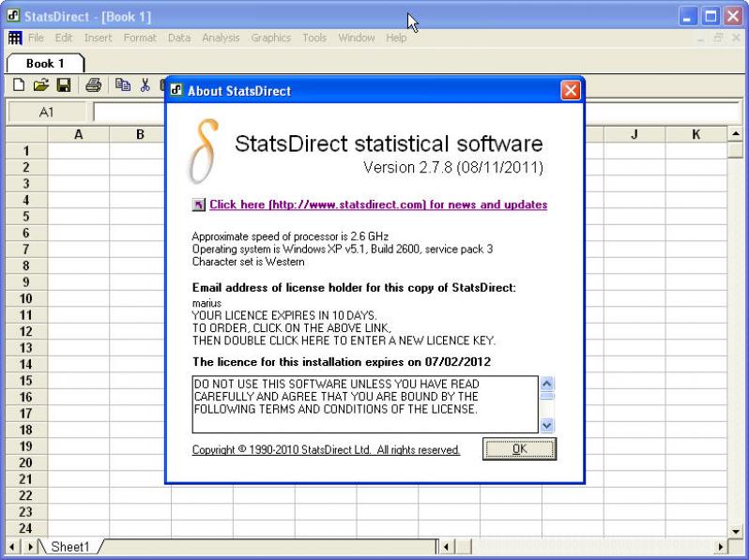Select row 1 header
This screenshot has width=749, height=560.
pos(26,151)
